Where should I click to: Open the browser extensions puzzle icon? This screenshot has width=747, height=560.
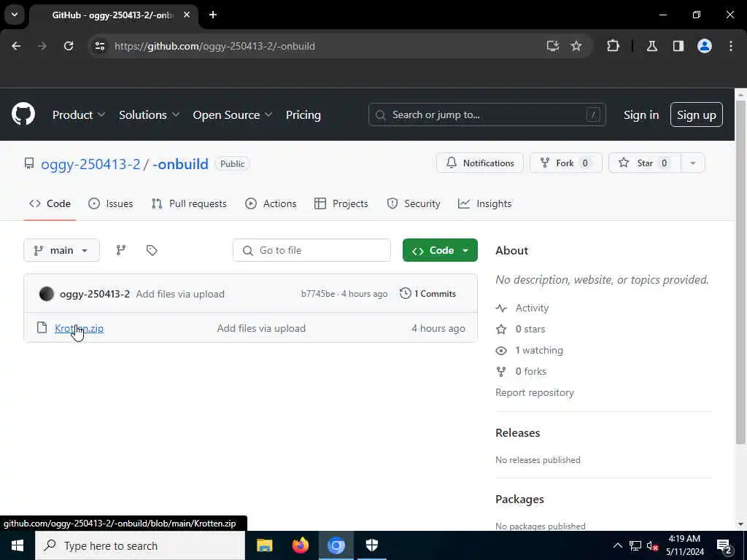pos(613,46)
